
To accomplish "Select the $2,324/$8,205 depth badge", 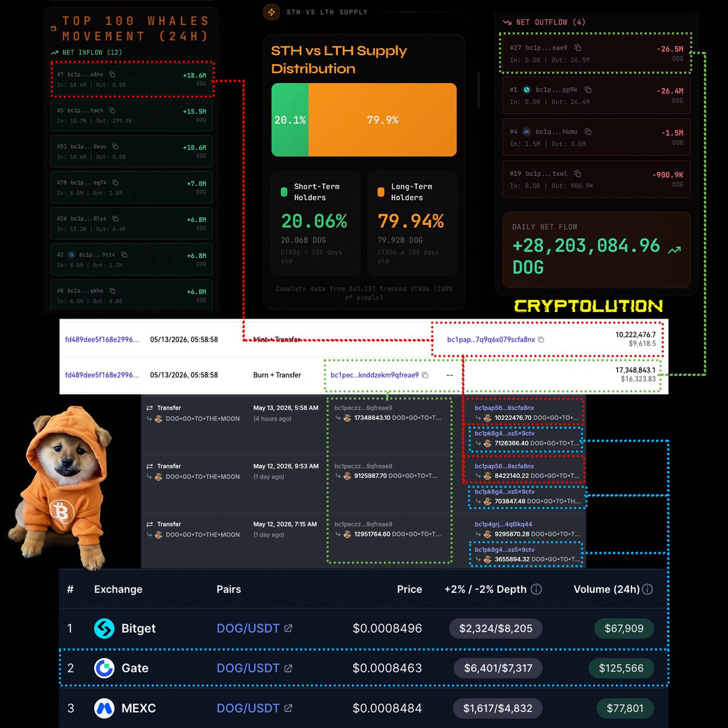I will tap(496, 629).
